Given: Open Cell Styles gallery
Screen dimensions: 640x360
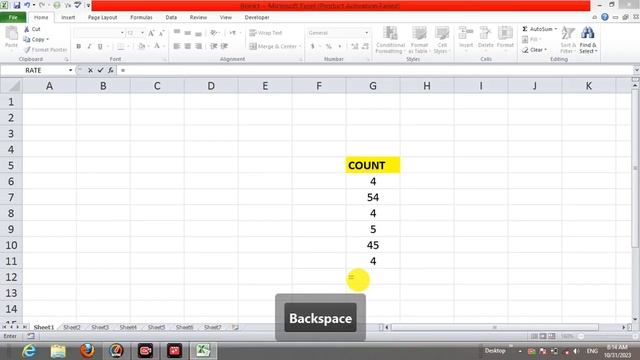Looking at the screenshot, I should [441, 40].
